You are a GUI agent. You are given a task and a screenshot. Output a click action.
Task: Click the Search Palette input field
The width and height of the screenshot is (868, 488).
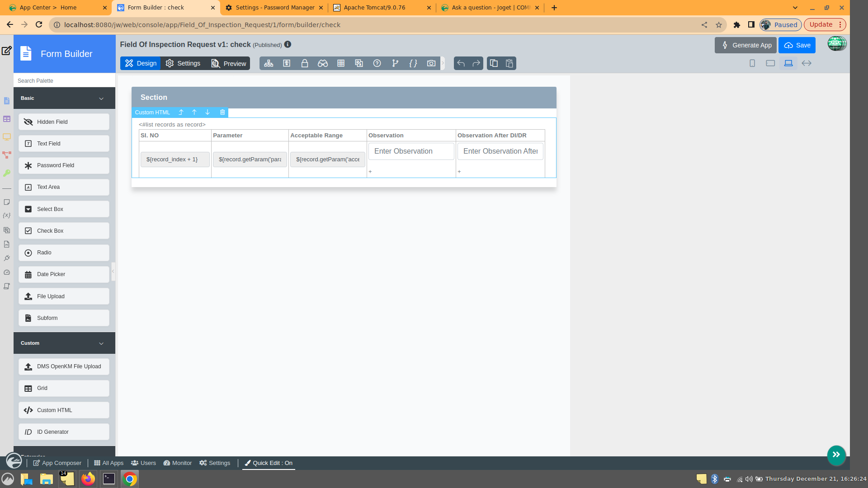tap(64, 80)
